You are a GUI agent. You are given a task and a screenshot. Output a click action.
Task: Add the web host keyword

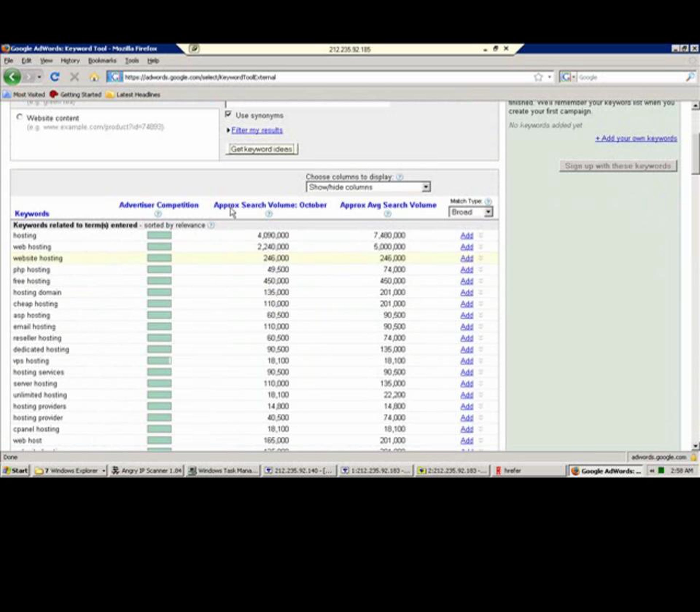[467, 441]
